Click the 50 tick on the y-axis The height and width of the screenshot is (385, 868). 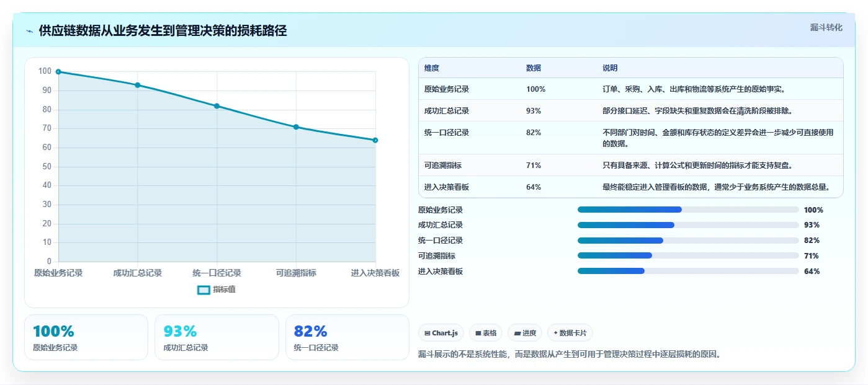47,167
